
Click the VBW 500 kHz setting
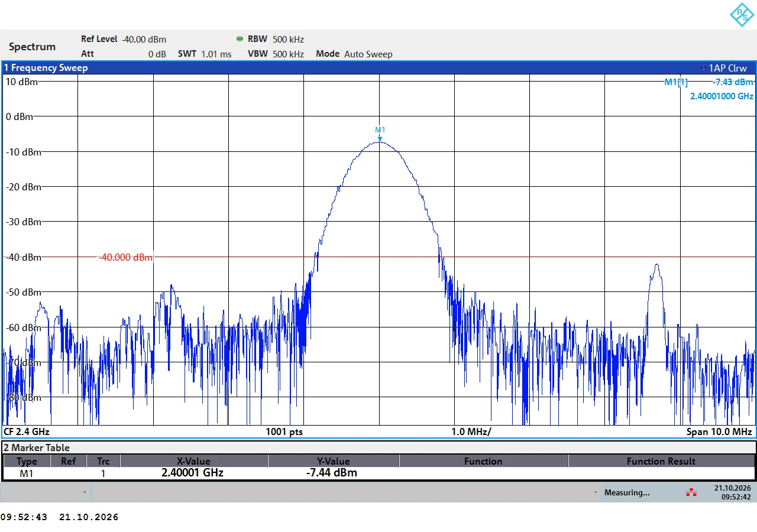tap(276, 54)
